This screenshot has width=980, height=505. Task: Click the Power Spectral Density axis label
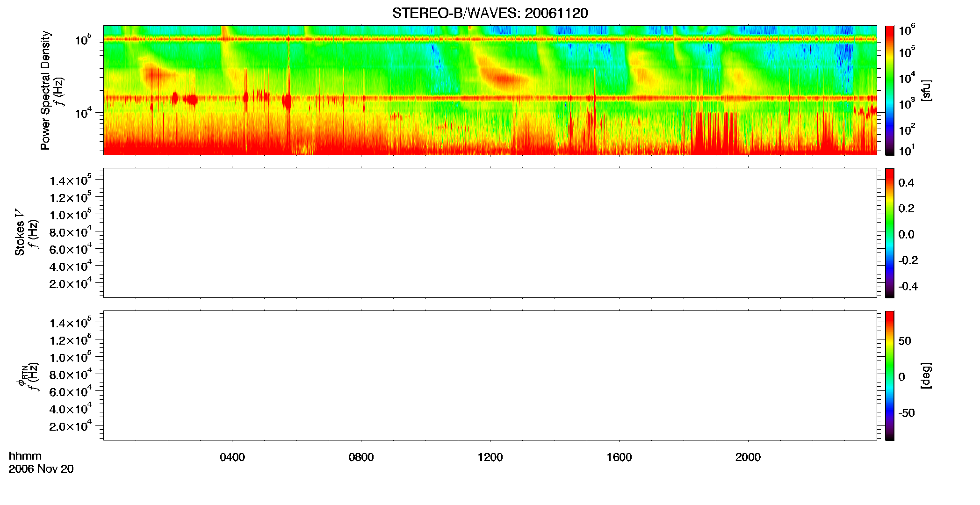pos(45,90)
